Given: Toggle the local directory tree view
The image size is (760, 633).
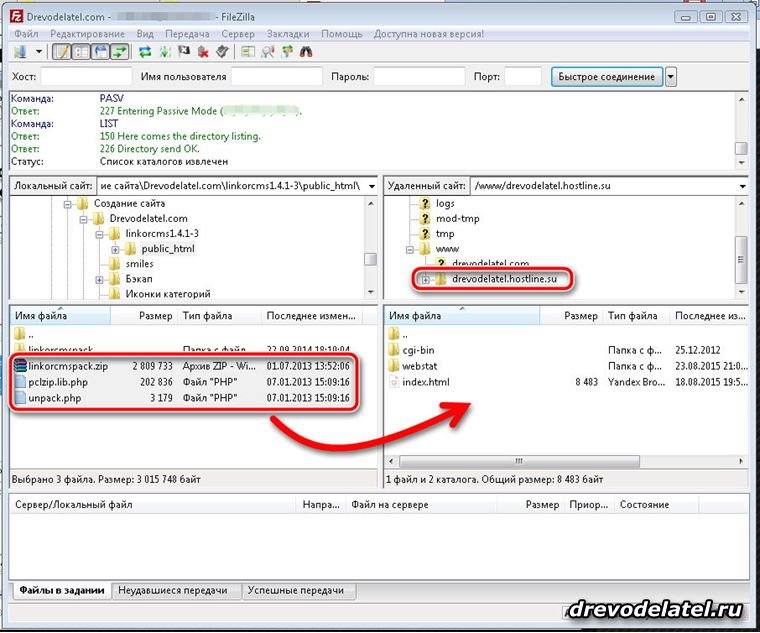Looking at the screenshot, I should click(x=81, y=51).
